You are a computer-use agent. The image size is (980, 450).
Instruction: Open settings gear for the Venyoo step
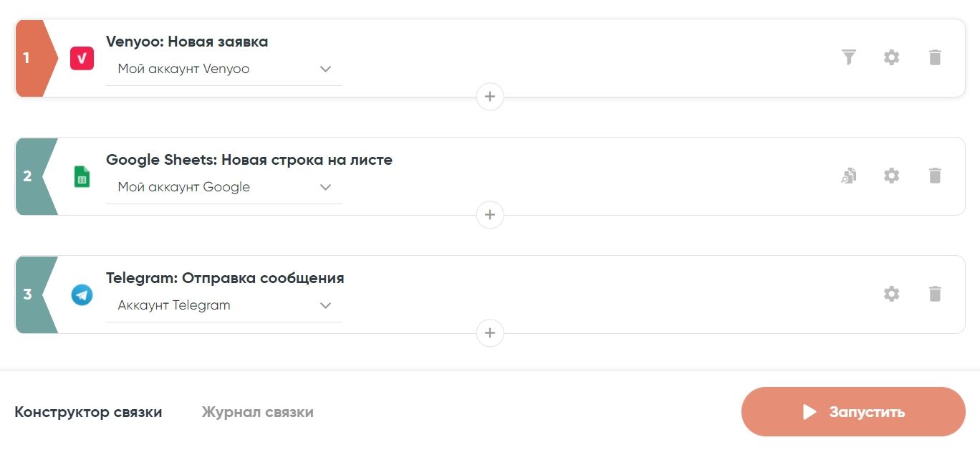pos(891,57)
